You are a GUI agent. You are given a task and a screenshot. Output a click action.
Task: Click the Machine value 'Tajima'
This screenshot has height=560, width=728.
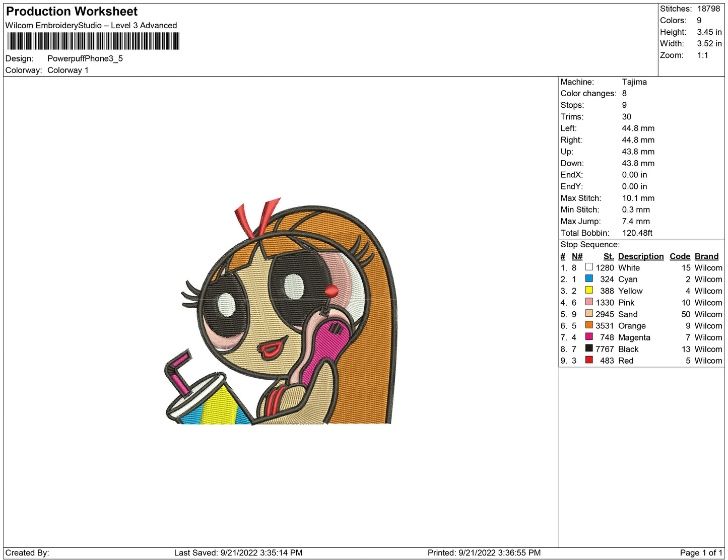634,82
